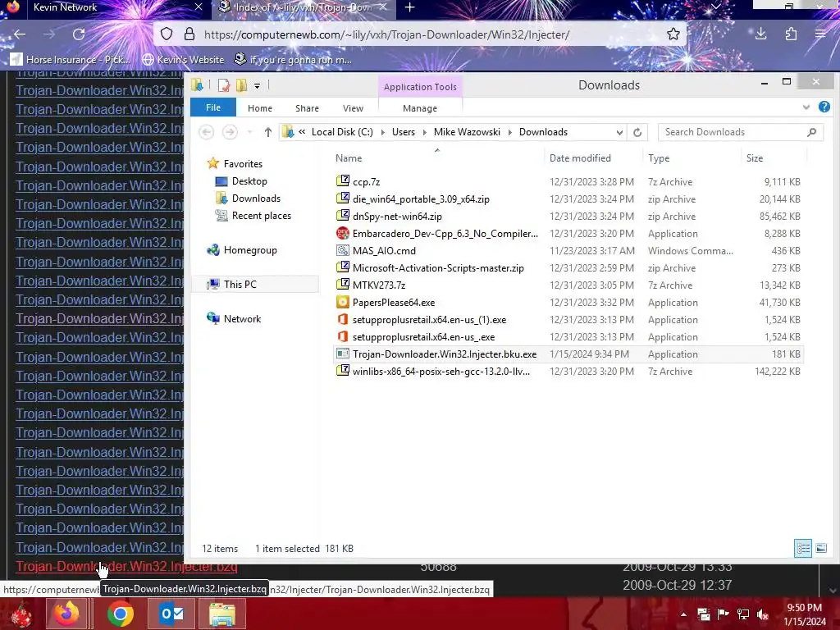Switch to details view layout
The image size is (840, 630).
pos(803,548)
